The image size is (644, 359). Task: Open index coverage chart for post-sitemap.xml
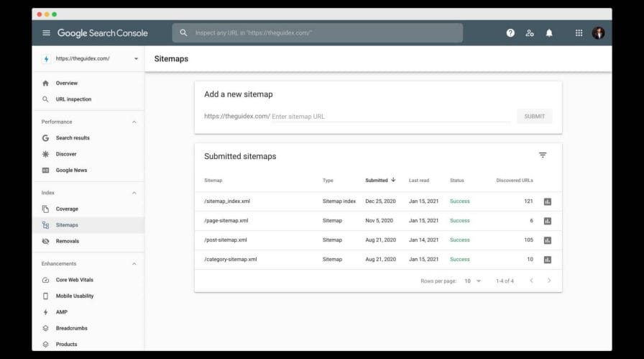tap(548, 240)
